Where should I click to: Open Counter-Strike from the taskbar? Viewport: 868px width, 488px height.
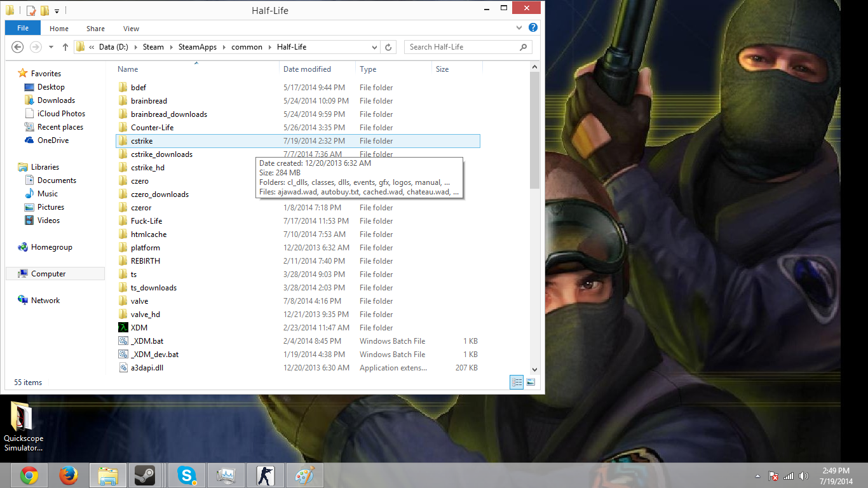point(265,475)
